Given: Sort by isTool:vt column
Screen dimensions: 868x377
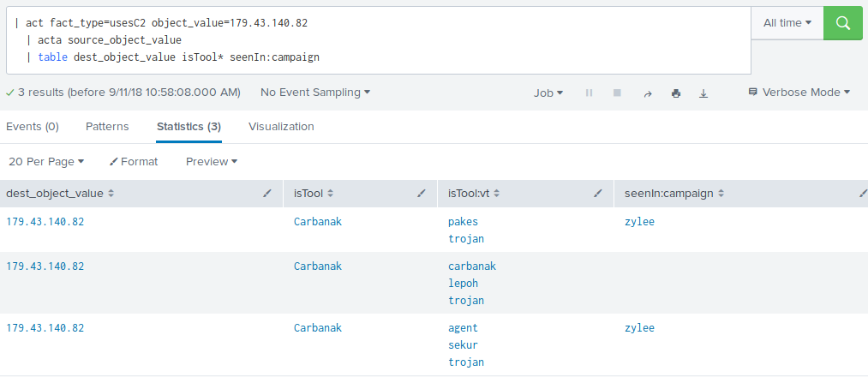Looking at the screenshot, I should (x=474, y=194).
